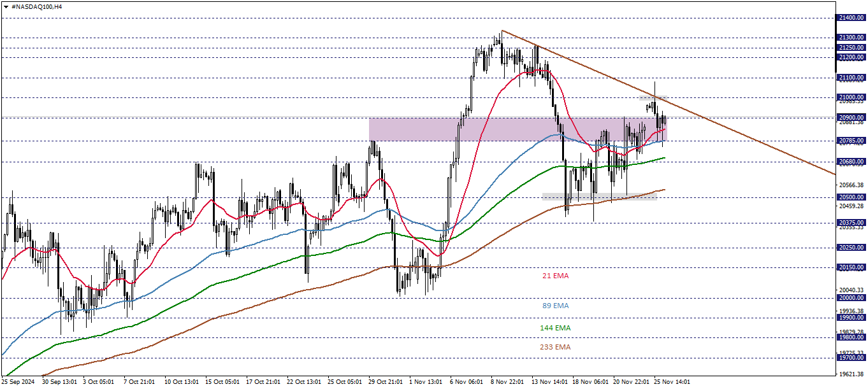
Task: Click the 3 Oct 05:01 time label
Action: pos(100,382)
